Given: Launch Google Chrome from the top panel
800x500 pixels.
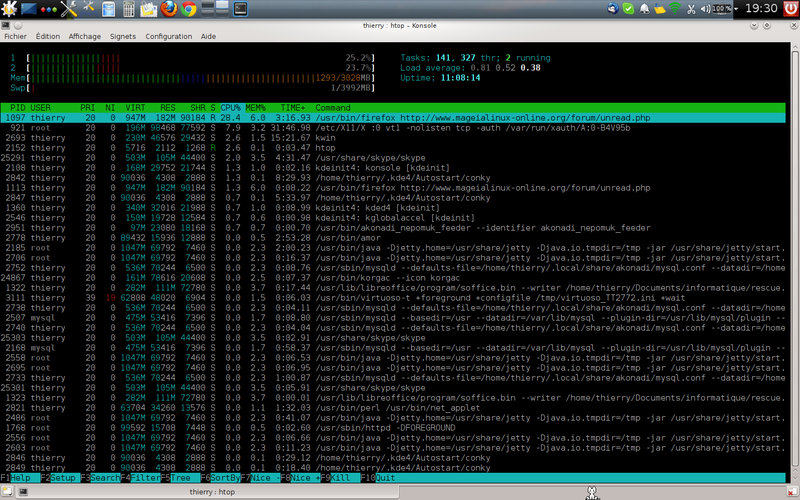Looking at the screenshot, I should tap(189, 9).
